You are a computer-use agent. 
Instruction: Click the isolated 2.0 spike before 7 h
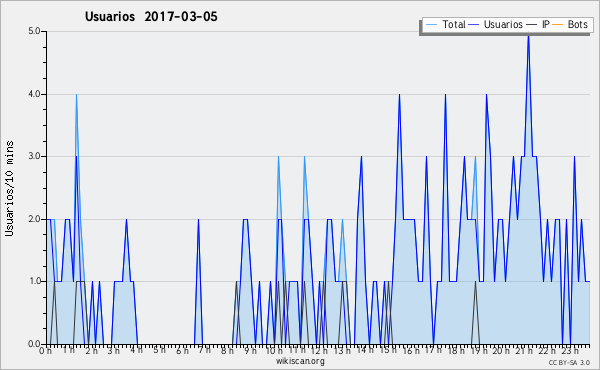coord(198,220)
